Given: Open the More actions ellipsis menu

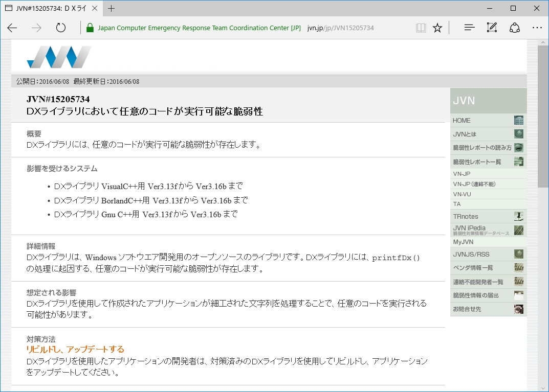Looking at the screenshot, I should point(537,28).
